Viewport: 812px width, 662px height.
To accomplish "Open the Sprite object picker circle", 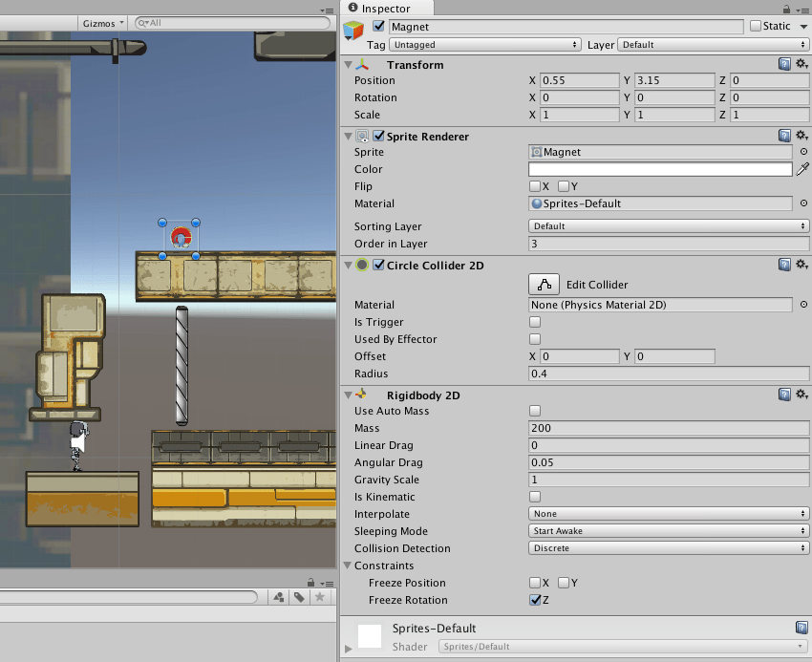I will pyautogui.click(x=803, y=152).
